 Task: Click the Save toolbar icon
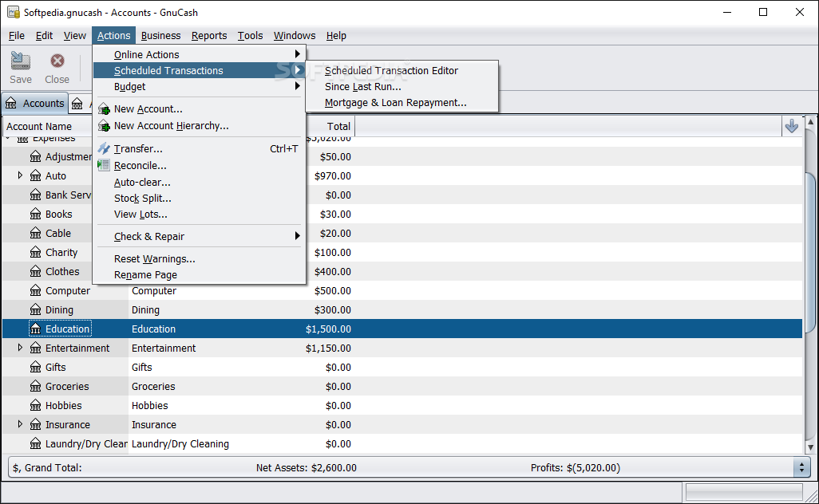coord(21,61)
